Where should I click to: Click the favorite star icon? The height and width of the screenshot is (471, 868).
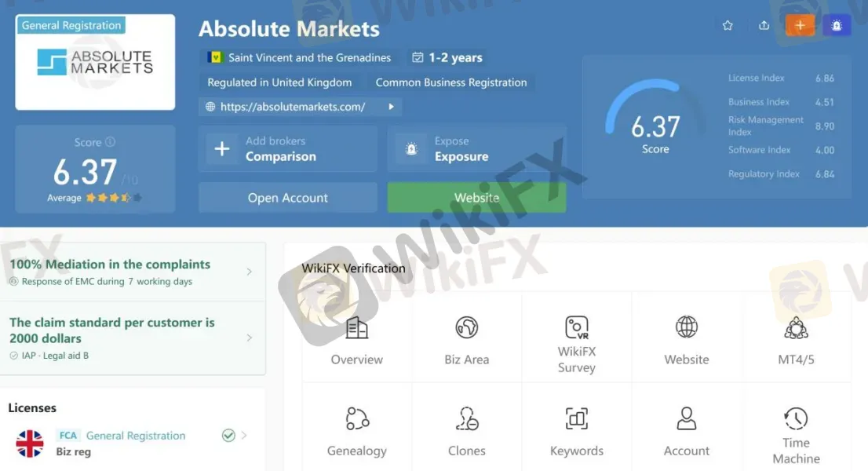point(728,25)
